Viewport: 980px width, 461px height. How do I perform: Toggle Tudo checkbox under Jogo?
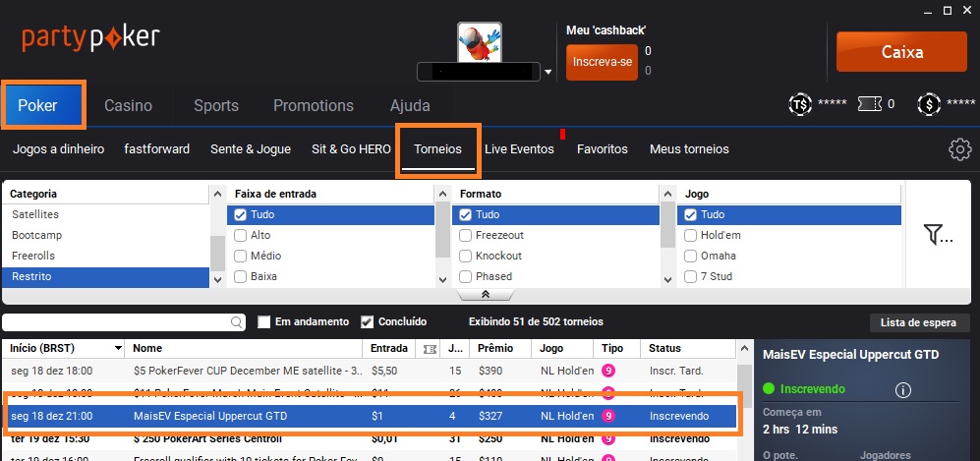690,215
